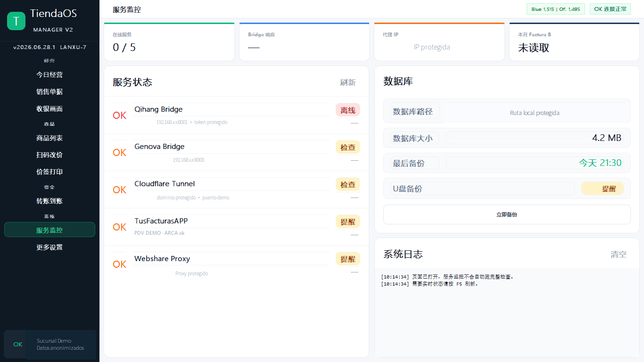The width and height of the screenshot is (644, 362).
Task: Click the 最后备份 value 今天 21:30
Action: [x=600, y=163]
